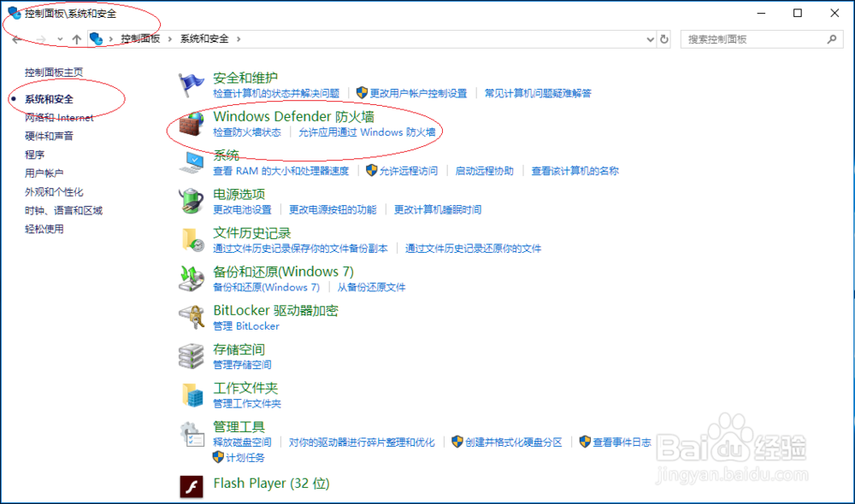Click 管理 BitLocker link
855x504 pixels.
tap(246, 325)
